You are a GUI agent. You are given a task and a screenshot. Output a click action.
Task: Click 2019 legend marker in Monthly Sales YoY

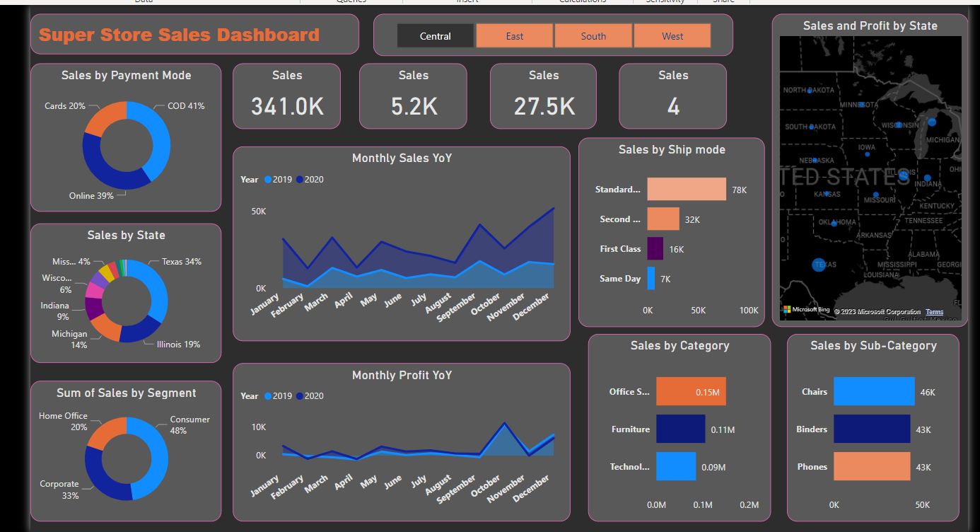(x=268, y=180)
